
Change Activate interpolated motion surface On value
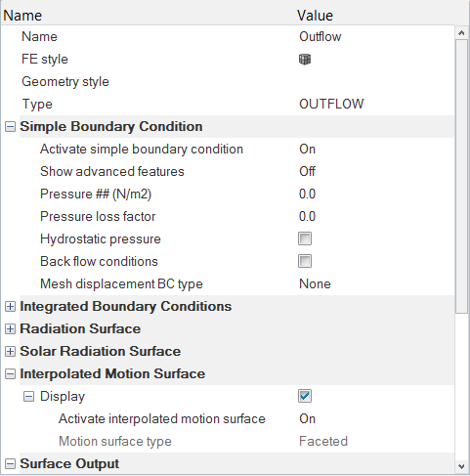click(307, 419)
